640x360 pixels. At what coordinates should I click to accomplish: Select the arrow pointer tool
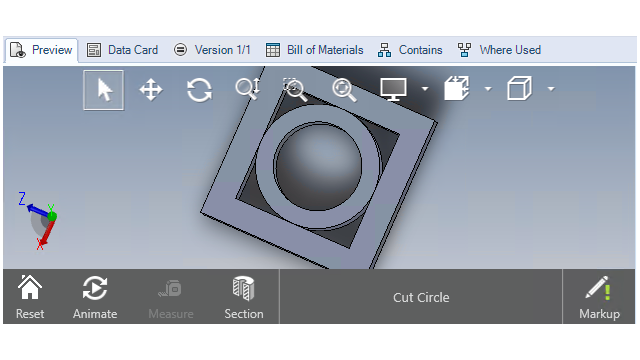(x=104, y=90)
